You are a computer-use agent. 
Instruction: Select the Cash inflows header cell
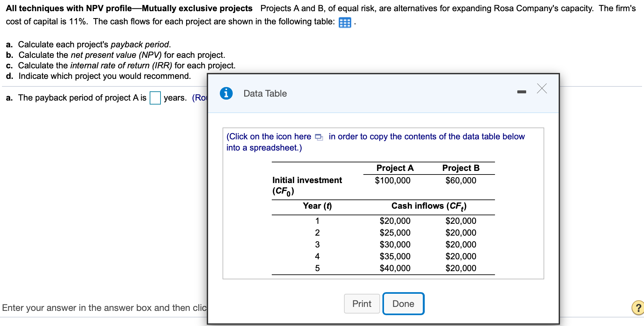click(429, 206)
